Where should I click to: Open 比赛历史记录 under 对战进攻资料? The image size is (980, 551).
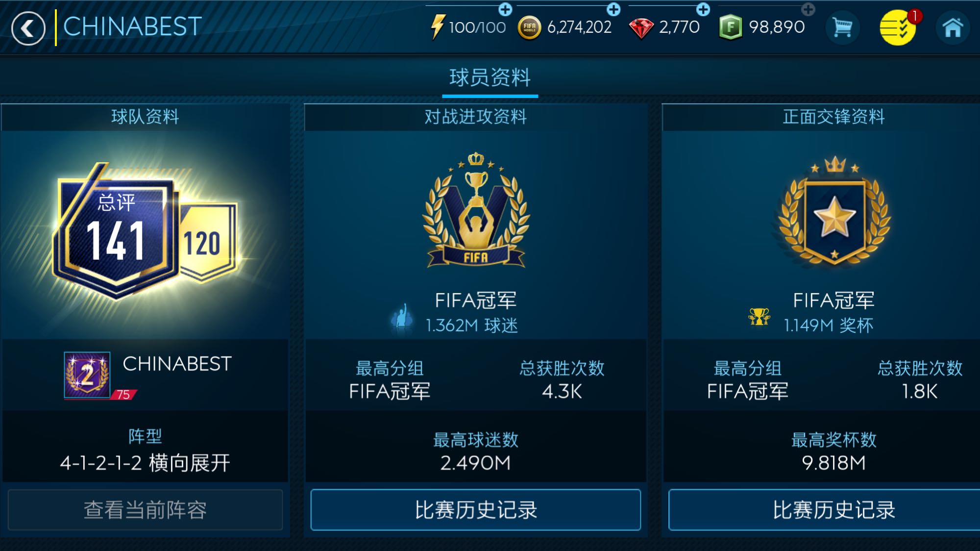tap(476, 510)
